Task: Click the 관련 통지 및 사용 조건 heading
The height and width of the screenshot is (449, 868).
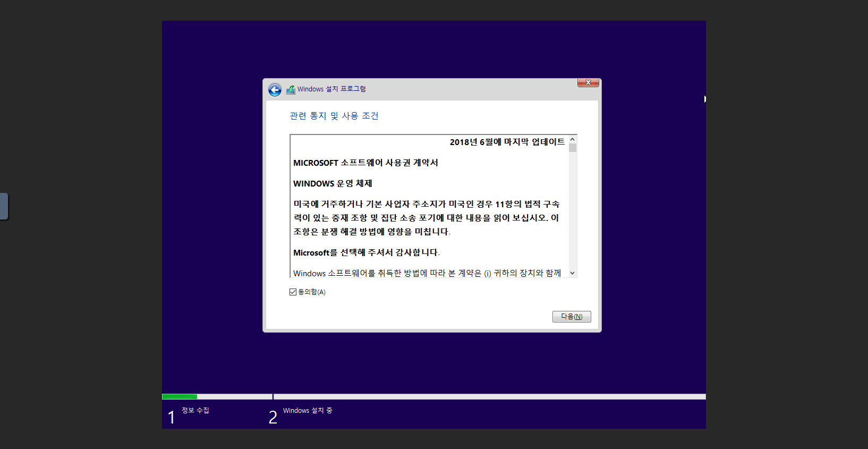Action: pos(334,116)
